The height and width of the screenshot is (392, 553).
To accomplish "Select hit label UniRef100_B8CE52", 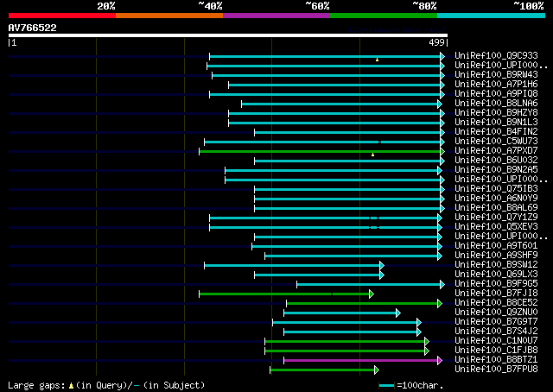I will click(496, 303).
